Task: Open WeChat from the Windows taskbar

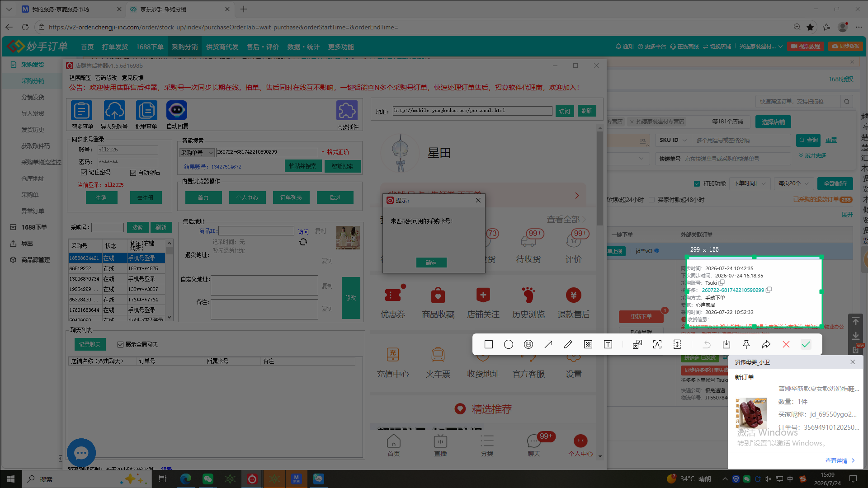Action: [208, 479]
